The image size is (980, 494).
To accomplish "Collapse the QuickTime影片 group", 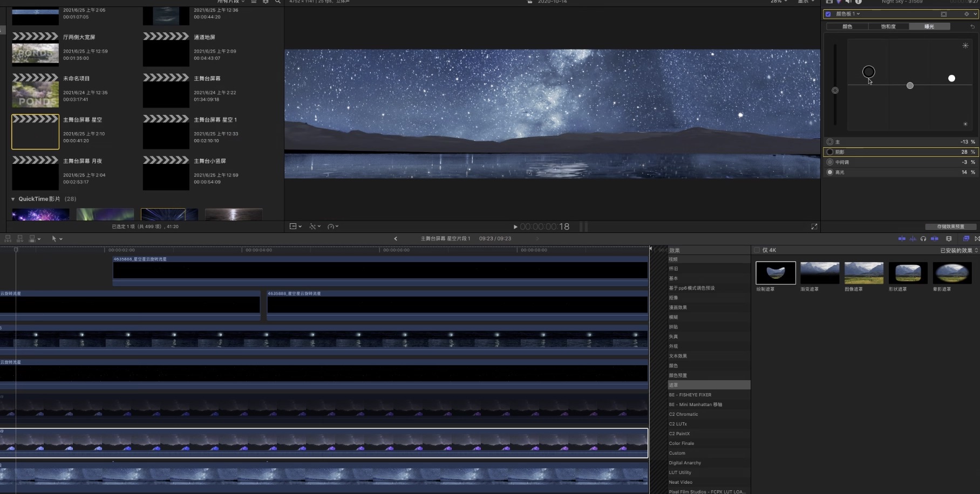I will click(x=13, y=199).
